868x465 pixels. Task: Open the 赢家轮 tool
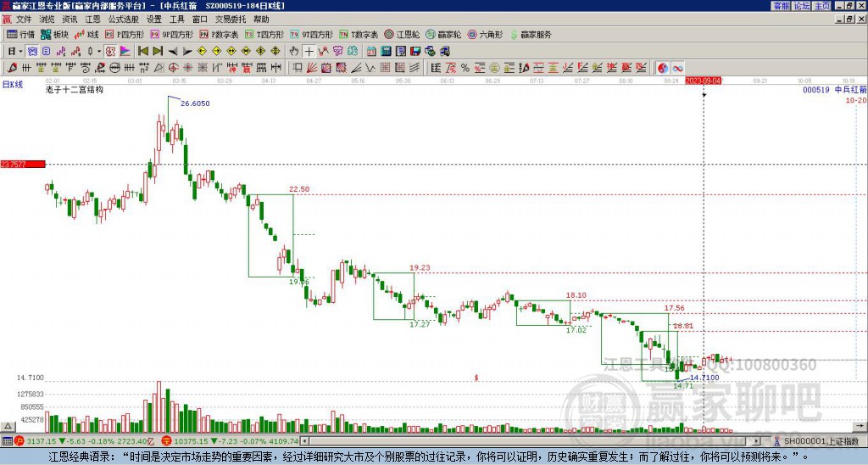pos(443,34)
